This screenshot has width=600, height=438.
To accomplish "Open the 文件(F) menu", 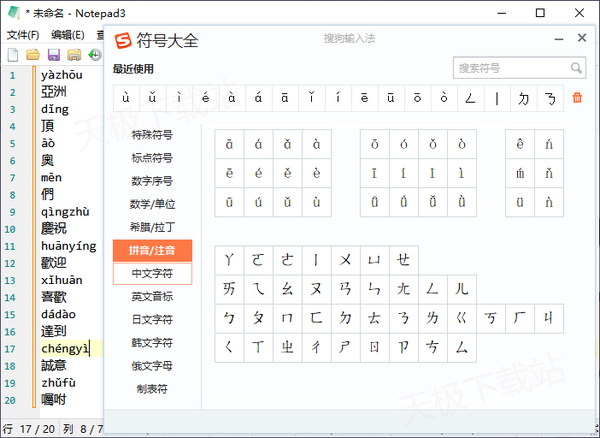I will click(x=22, y=35).
